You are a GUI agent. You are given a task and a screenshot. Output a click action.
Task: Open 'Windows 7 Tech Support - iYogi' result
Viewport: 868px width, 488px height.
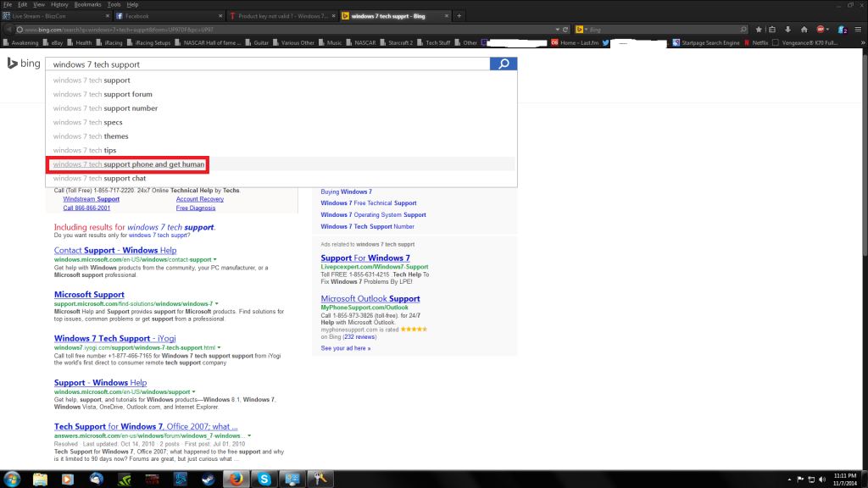[x=115, y=338]
